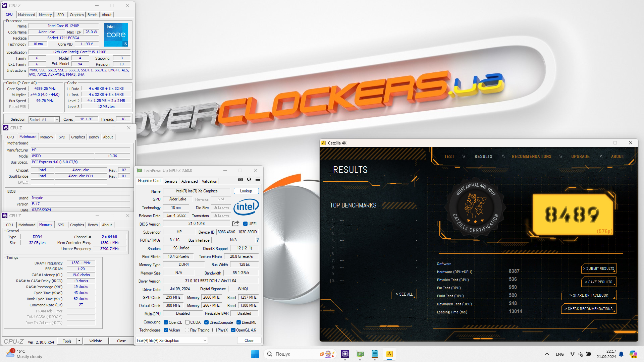
Task: Switch to the Advanced tab in GPU-Z
Action: (x=190, y=181)
